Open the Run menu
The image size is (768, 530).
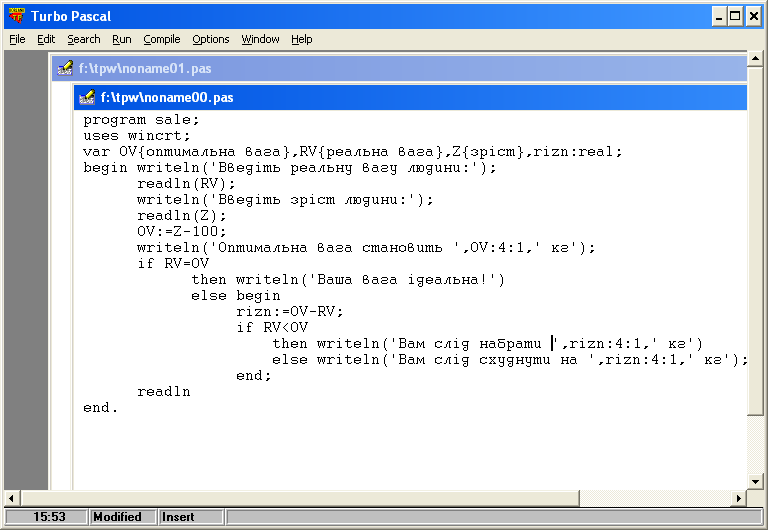pyautogui.click(x=121, y=39)
